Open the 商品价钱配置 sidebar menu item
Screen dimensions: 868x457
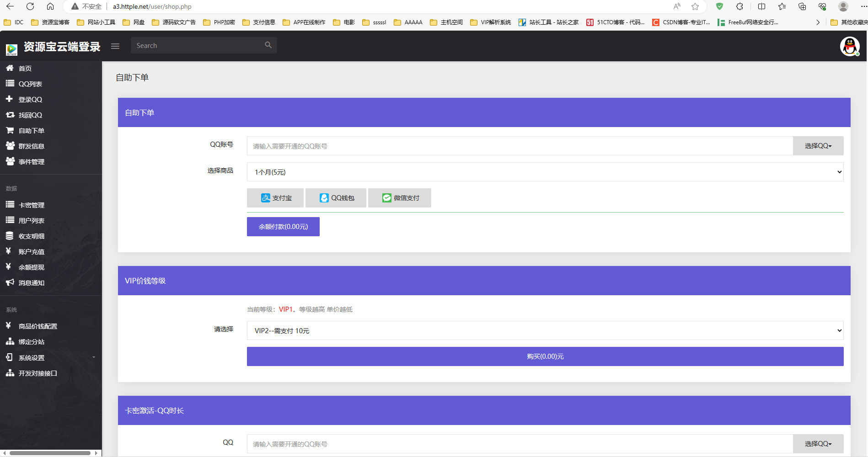(x=51, y=326)
